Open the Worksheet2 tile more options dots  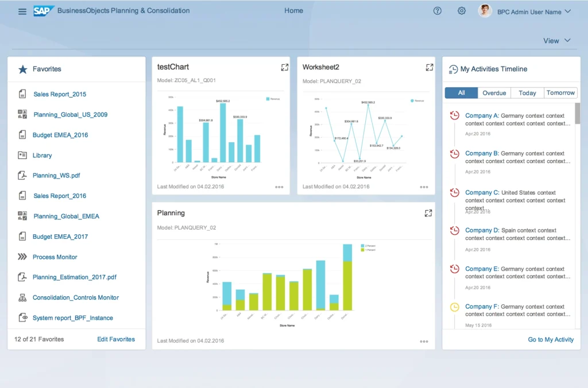coord(424,187)
